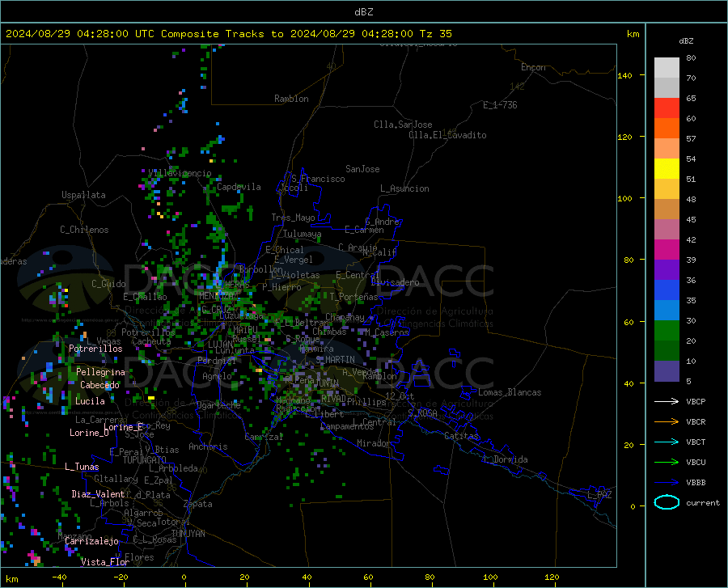Click the Vista_Flor map label
728x588 pixels.
coord(105,562)
